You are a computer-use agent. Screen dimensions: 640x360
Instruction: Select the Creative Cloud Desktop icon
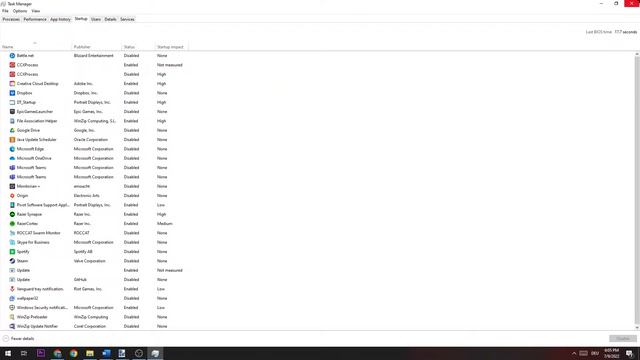point(12,84)
